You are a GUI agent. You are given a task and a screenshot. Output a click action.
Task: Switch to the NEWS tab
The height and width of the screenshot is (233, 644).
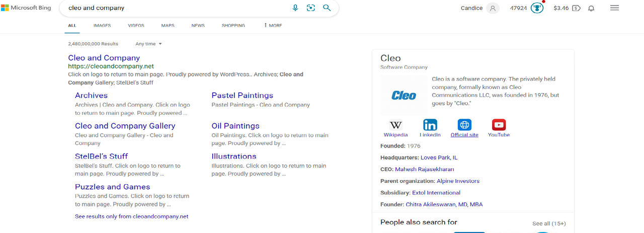tap(198, 25)
